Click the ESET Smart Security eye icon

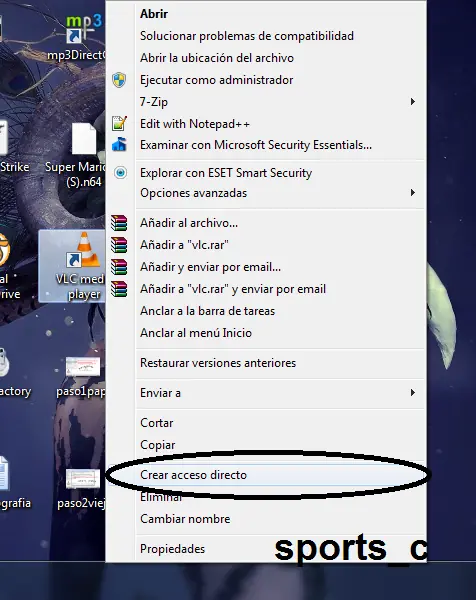[x=120, y=173]
